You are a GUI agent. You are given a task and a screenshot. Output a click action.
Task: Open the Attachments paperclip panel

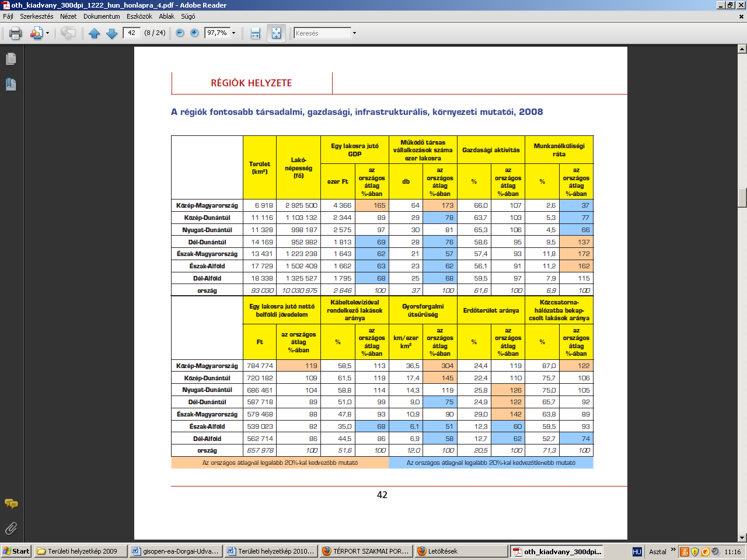11,528
